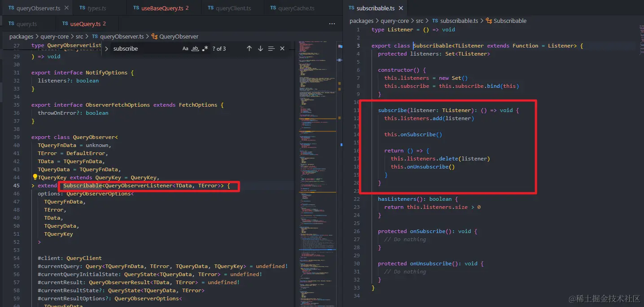Click 'listeners?: boolean' line
The height and width of the screenshot is (307, 644).
[x=68, y=81]
